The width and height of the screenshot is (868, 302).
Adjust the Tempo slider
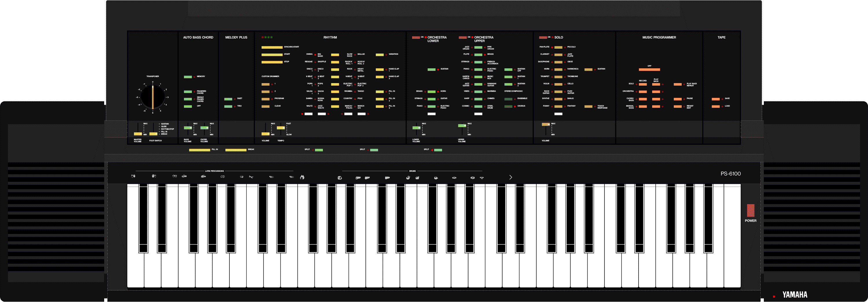[x=281, y=128]
